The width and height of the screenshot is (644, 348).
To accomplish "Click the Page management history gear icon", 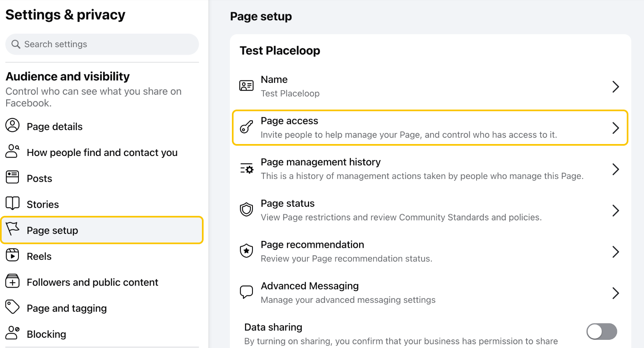I will click(247, 168).
